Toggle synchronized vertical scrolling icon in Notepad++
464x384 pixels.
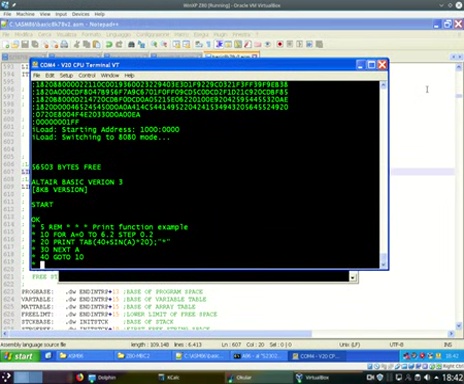pyautogui.click(x=176, y=44)
